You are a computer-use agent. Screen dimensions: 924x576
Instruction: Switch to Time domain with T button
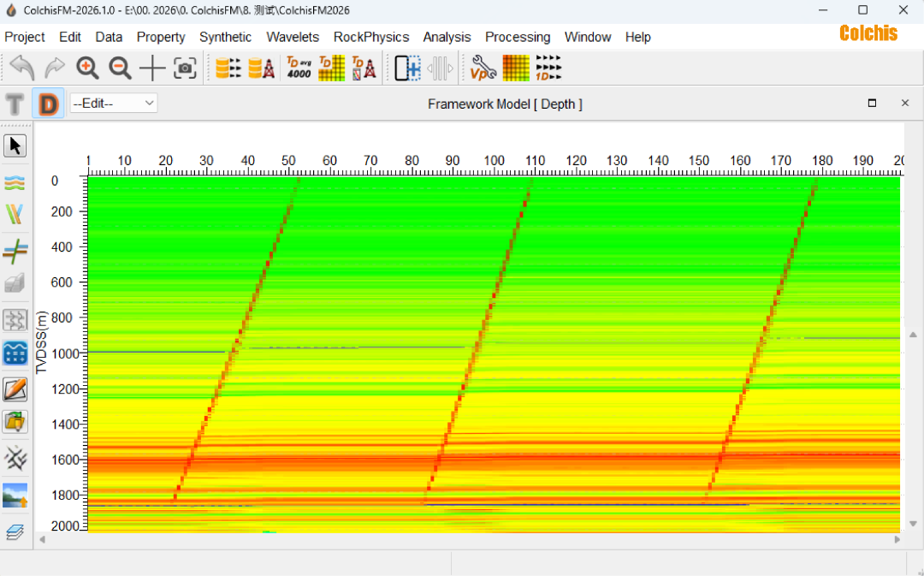click(15, 104)
